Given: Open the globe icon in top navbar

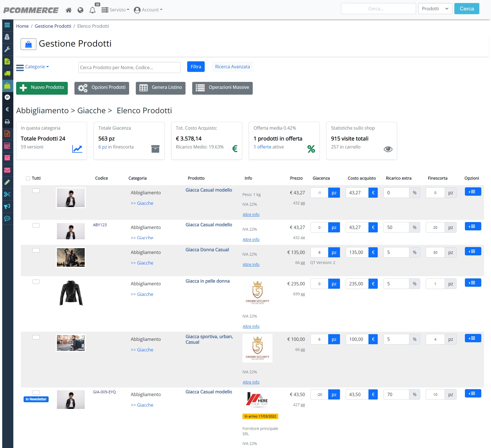Looking at the screenshot, I should (x=81, y=10).
